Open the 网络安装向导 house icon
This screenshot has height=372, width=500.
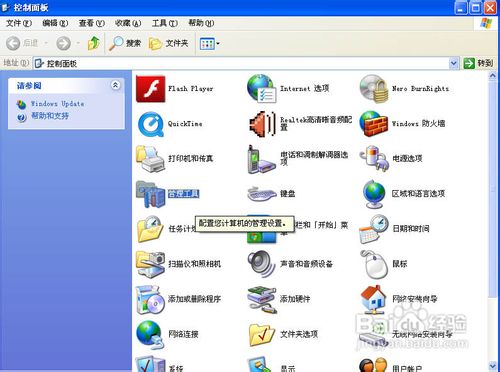374,299
